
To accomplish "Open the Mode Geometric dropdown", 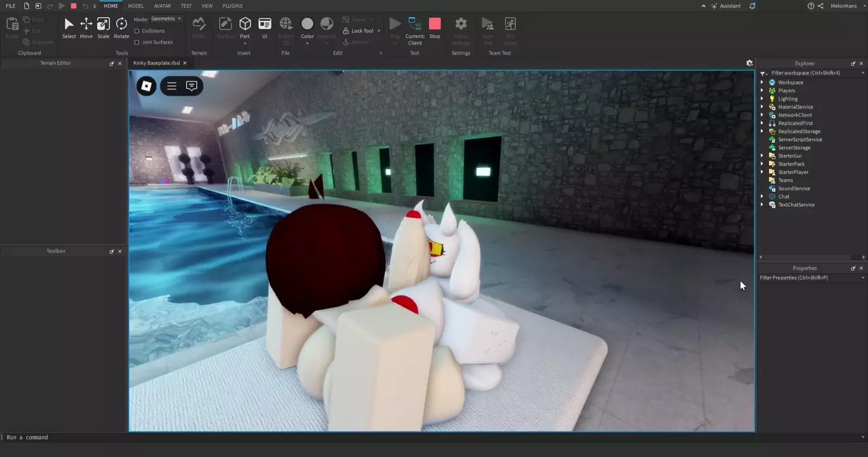I will click(x=166, y=19).
